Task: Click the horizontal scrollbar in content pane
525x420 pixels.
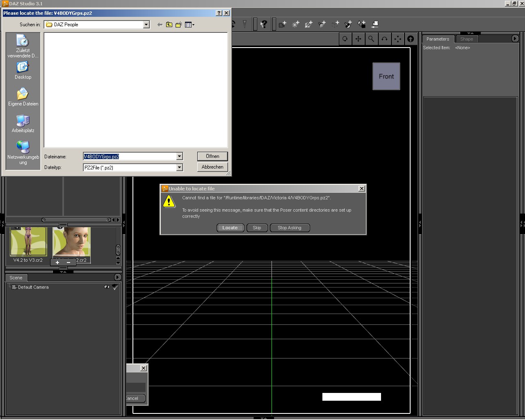Action: point(76,220)
